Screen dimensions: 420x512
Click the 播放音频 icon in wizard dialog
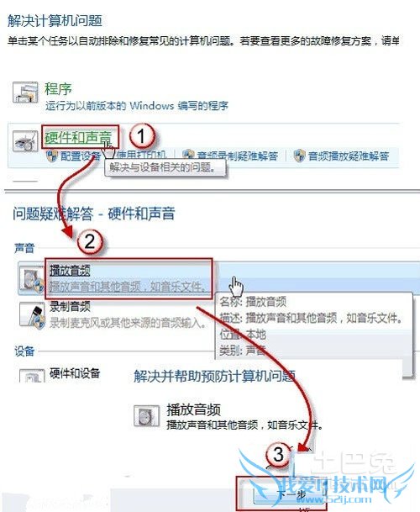click(146, 415)
